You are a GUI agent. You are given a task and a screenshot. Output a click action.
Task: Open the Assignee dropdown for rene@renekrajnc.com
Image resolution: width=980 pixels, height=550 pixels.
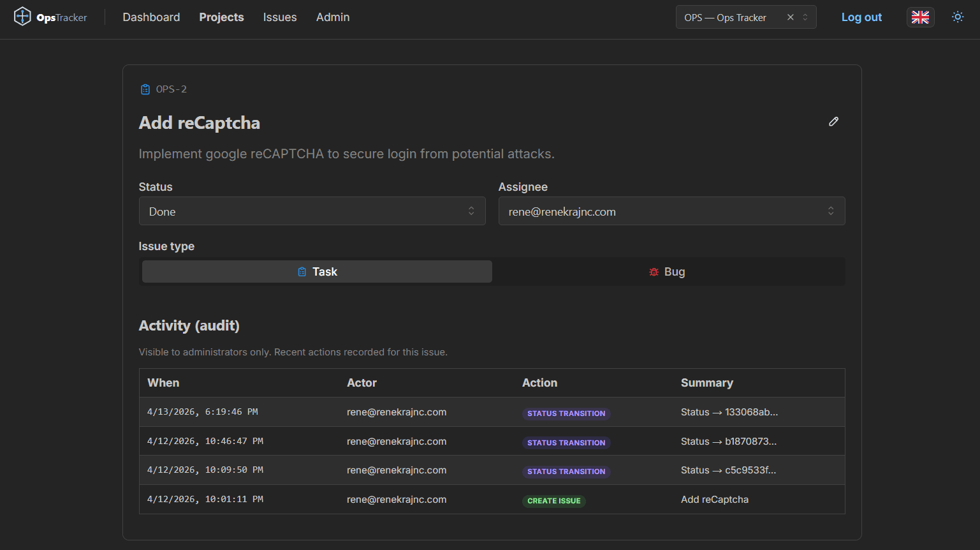click(x=671, y=211)
